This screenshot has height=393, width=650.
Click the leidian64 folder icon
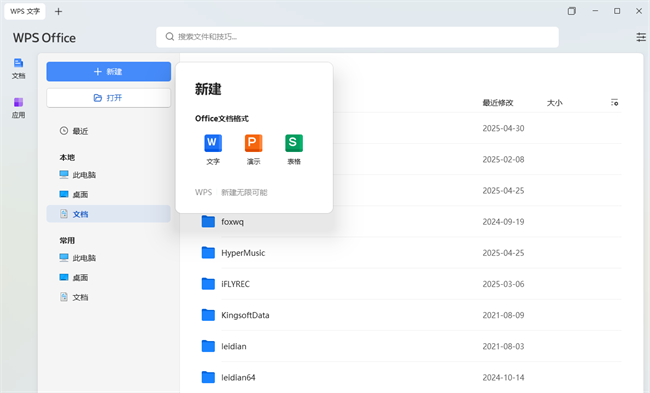[208, 377]
